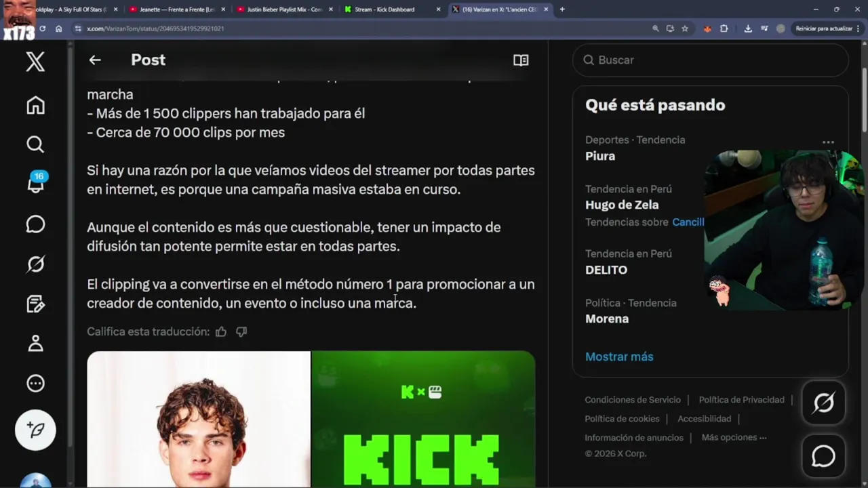Open Información de anuncios link
This screenshot has width=868, height=488.
(634, 438)
